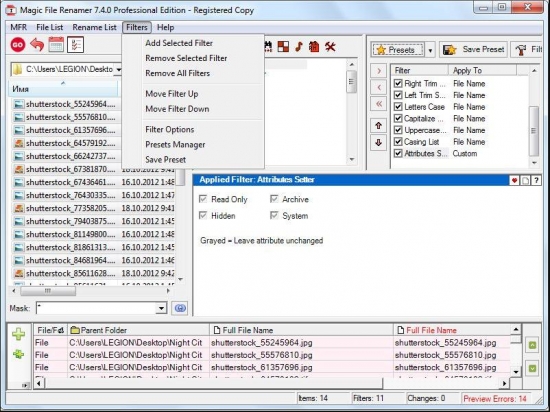Expand the folder path dropdown
The height and width of the screenshot is (412, 550).
118,69
